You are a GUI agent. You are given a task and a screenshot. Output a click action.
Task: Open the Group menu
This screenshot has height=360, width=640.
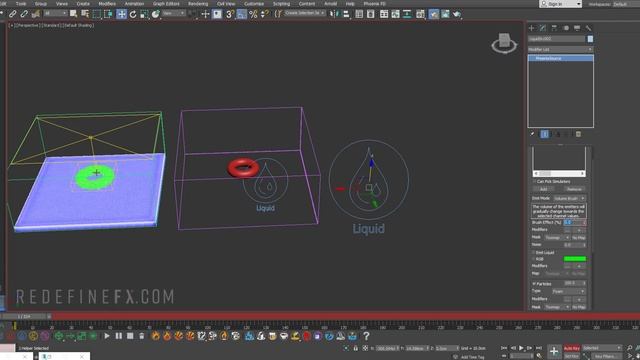click(x=41, y=4)
